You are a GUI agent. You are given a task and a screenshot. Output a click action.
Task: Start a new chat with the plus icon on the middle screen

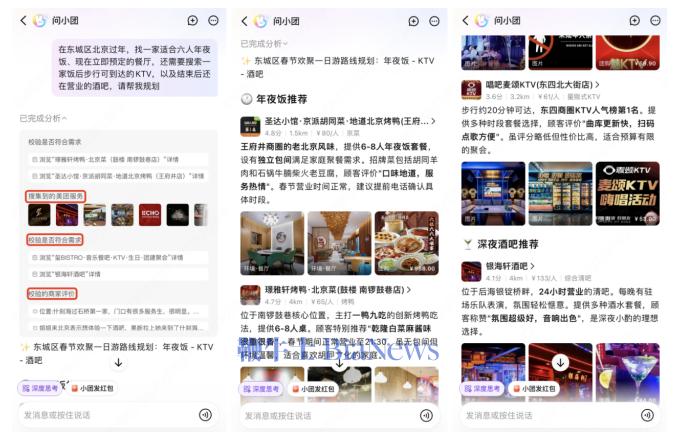click(414, 21)
